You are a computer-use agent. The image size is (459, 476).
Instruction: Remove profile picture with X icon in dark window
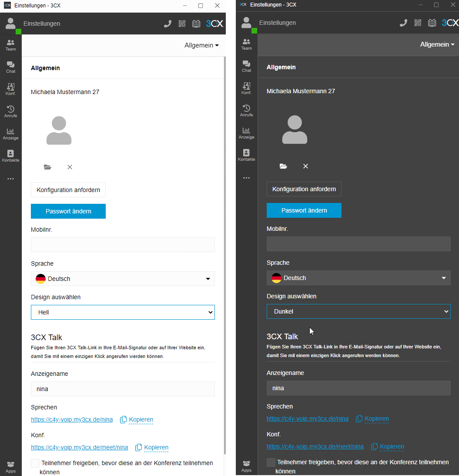click(305, 166)
